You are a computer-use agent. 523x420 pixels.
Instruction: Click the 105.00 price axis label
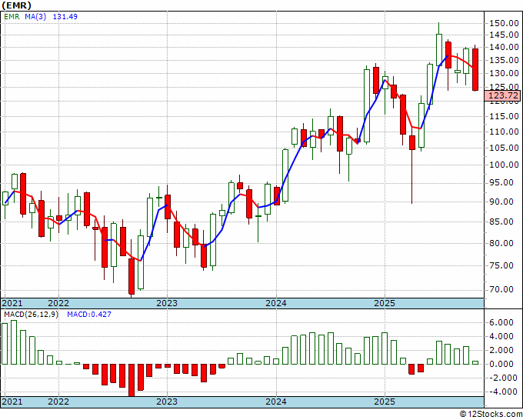504,148
